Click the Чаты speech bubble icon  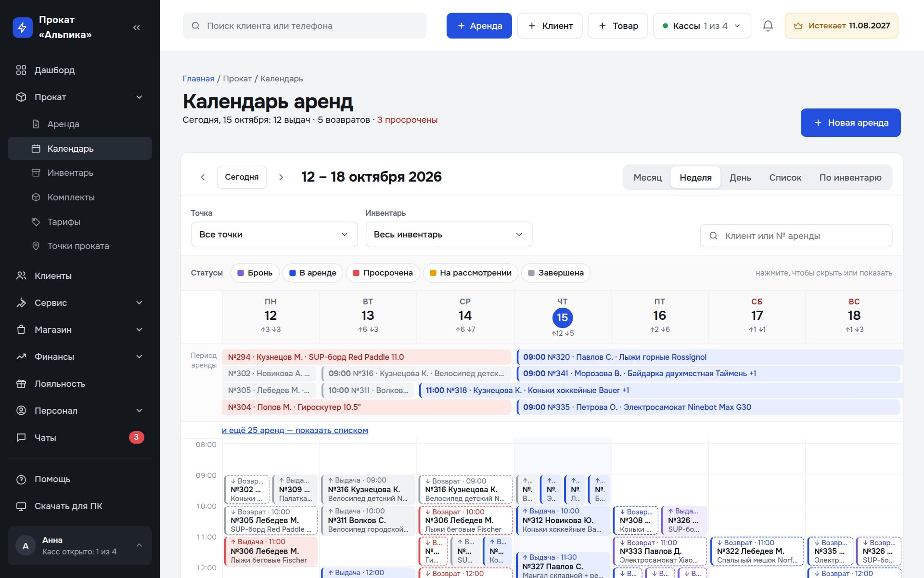tap(21, 438)
